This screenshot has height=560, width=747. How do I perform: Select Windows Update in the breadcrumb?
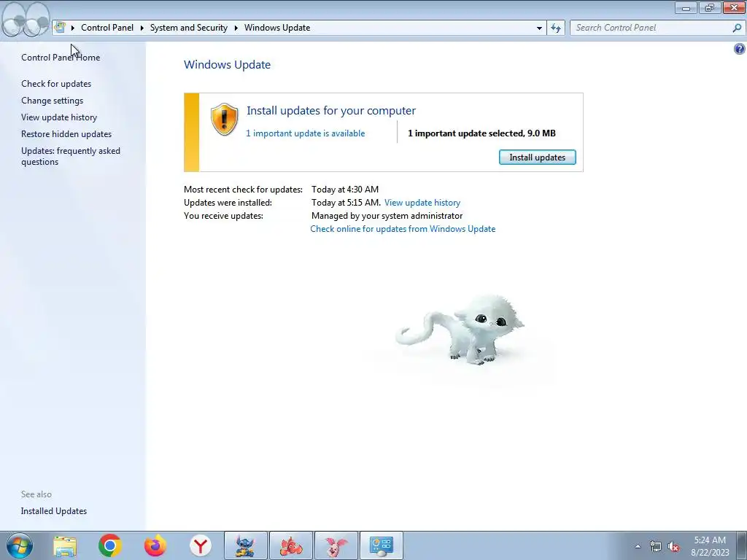(277, 28)
